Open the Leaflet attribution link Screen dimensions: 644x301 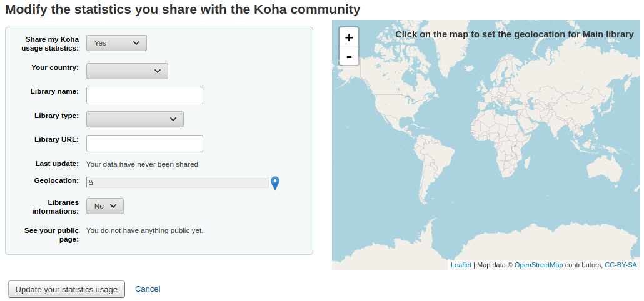461,265
